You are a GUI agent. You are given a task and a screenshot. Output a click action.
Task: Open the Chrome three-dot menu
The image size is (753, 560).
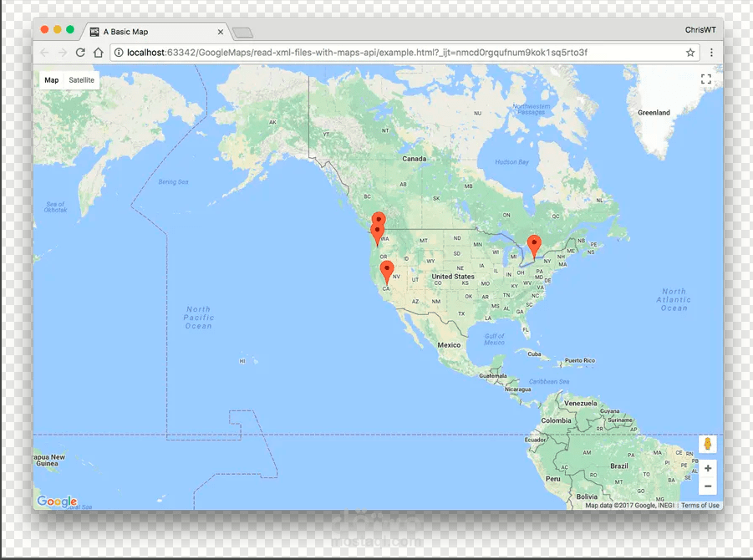click(x=711, y=53)
